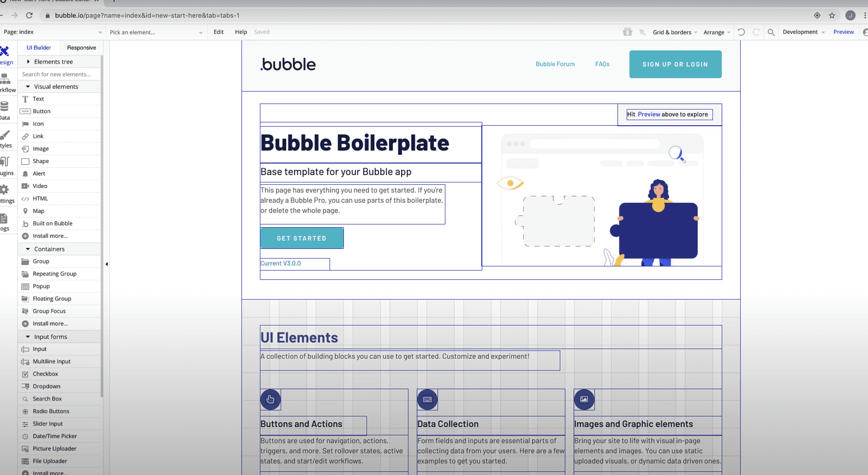Click the browser address bar
868x475 pixels.
424,15
